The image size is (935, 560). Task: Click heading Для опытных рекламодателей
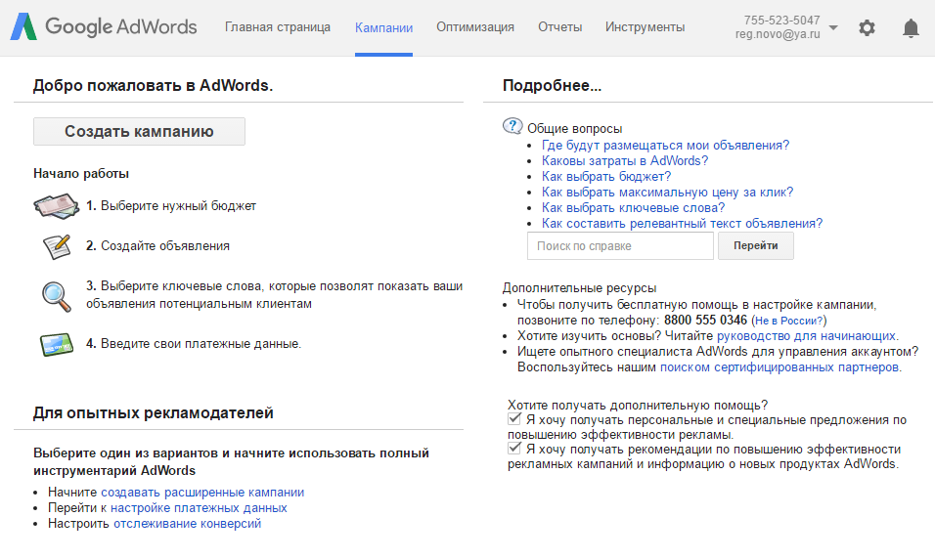(154, 412)
